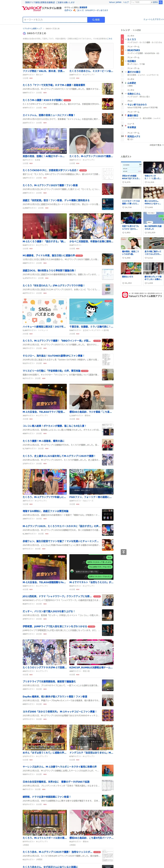Image resolution: width=164 pixels, height=868 pixels.
Task: Click the scroll-to-top arrow button
Action: (124, 552)
